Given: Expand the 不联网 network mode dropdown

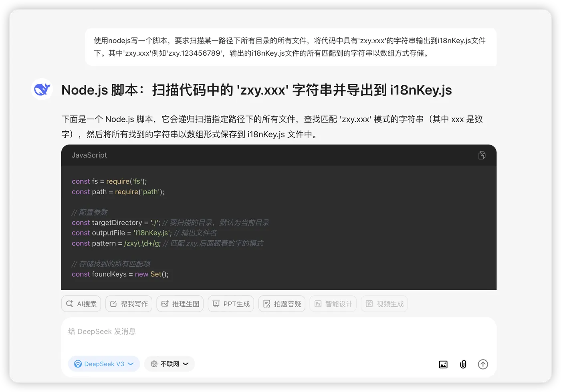Looking at the screenshot, I should point(170,364).
